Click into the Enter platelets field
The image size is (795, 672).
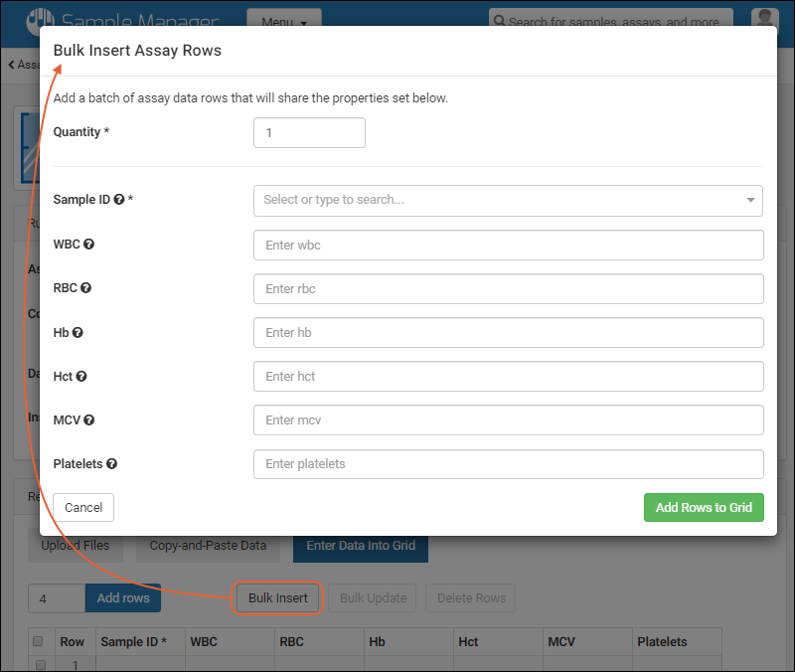[508, 464]
